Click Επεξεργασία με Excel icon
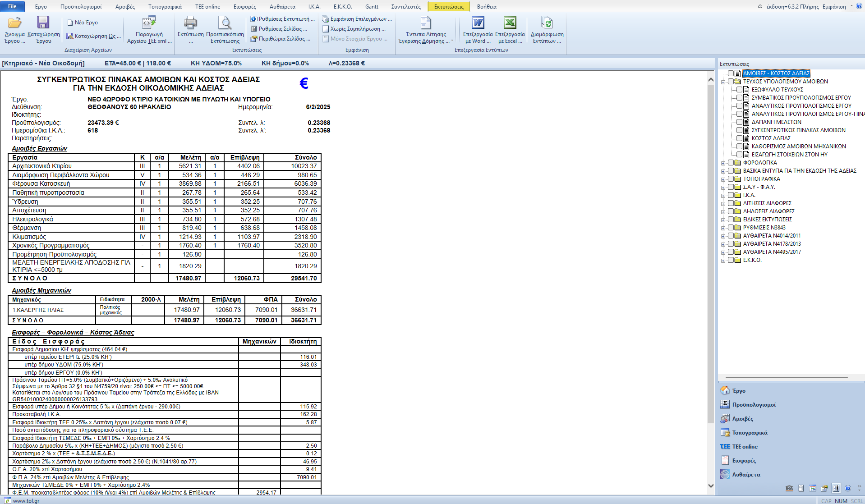The image size is (865, 504). 510,23
